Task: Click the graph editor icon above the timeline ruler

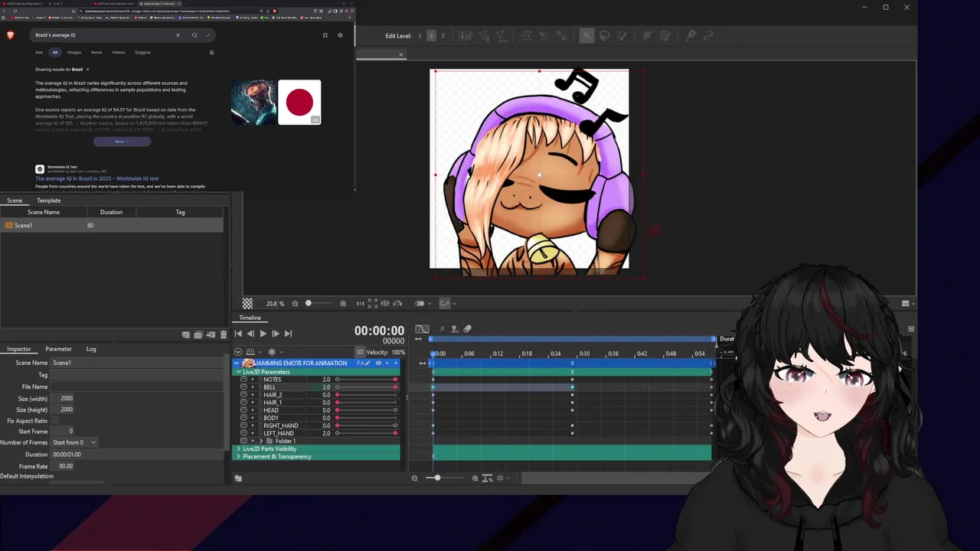Action: pos(422,329)
